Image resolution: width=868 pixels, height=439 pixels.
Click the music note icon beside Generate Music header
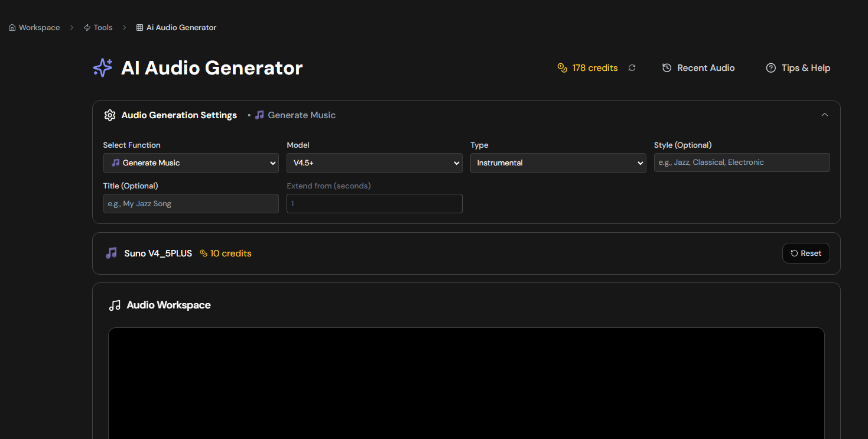click(x=259, y=115)
